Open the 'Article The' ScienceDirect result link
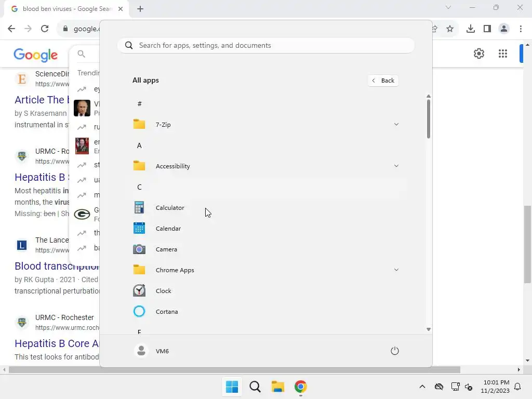The height and width of the screenshot is (399, 532). click(42, 100)
